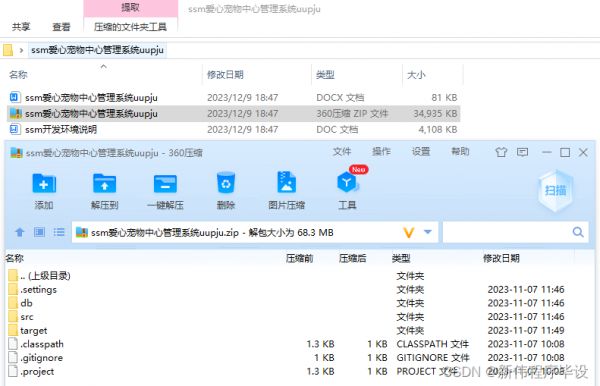Viewport: 600px width, 386px height.
Task: Click the skin shirt icon in title bar
Action: click(501, 152)
